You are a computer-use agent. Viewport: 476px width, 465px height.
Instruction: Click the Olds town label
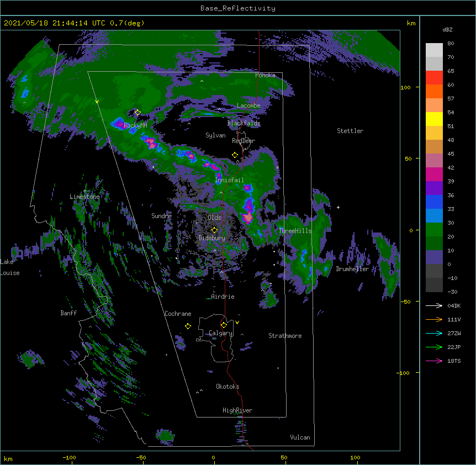(x=214, y=218)
